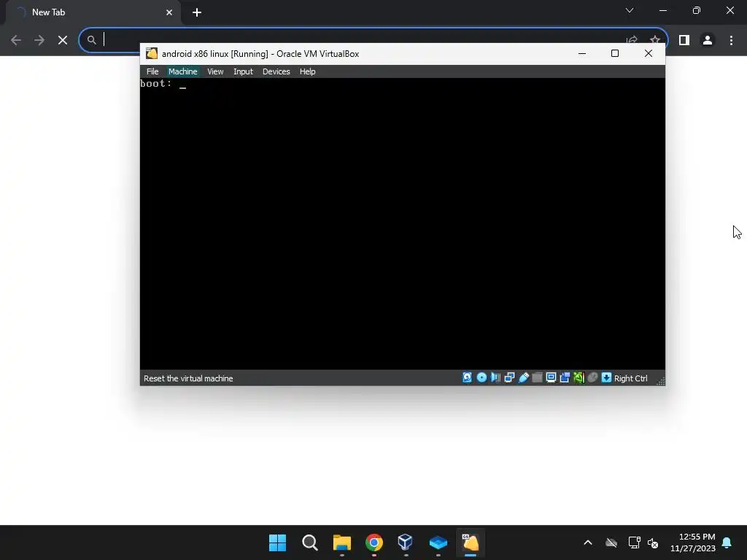Open the Windows Start menu

click(277, 542)
